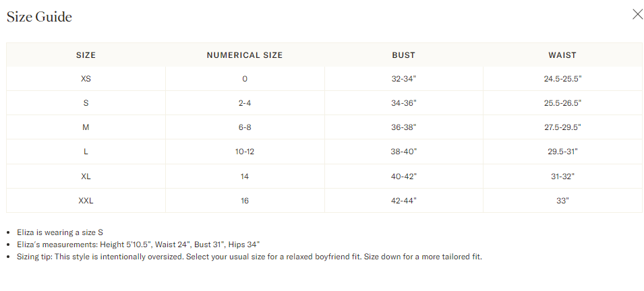Click the Size Guide title
This screenshot has height=291, width=644.
39,17
